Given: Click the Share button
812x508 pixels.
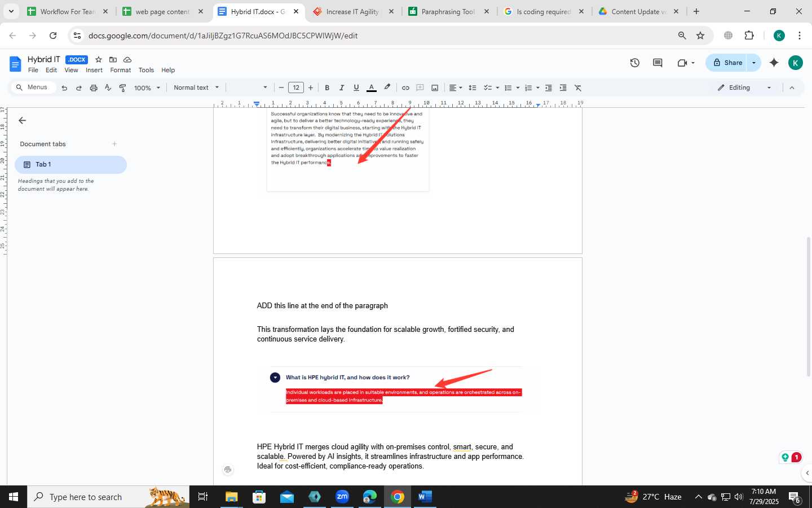Looking at the screenshot, I should coord(727,63).
